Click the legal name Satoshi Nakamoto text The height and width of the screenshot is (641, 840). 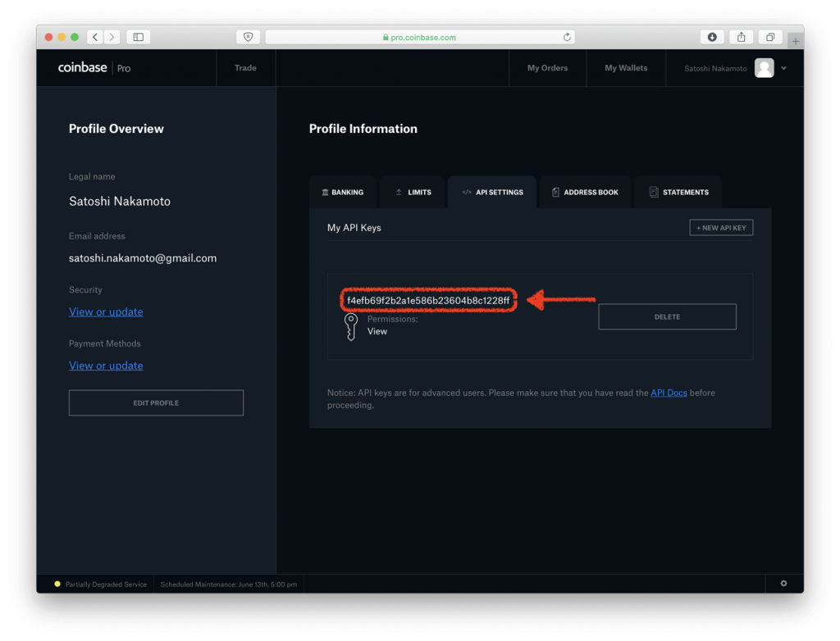[120, 202]
